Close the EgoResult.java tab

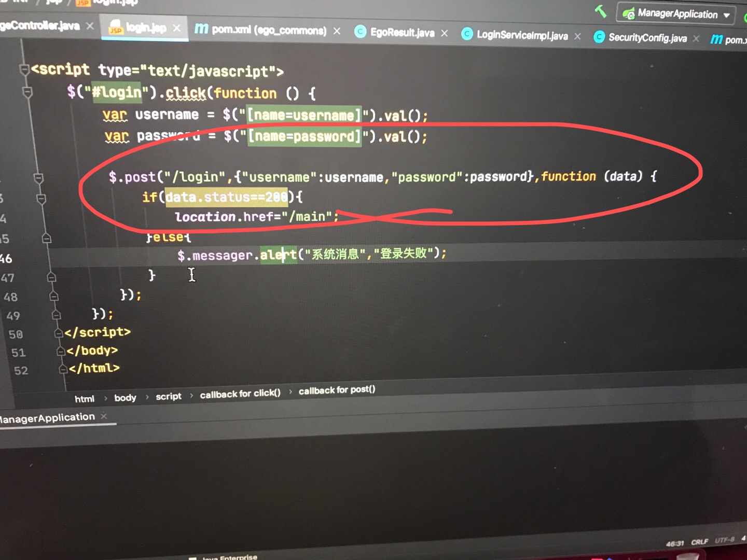click(444, 33)
